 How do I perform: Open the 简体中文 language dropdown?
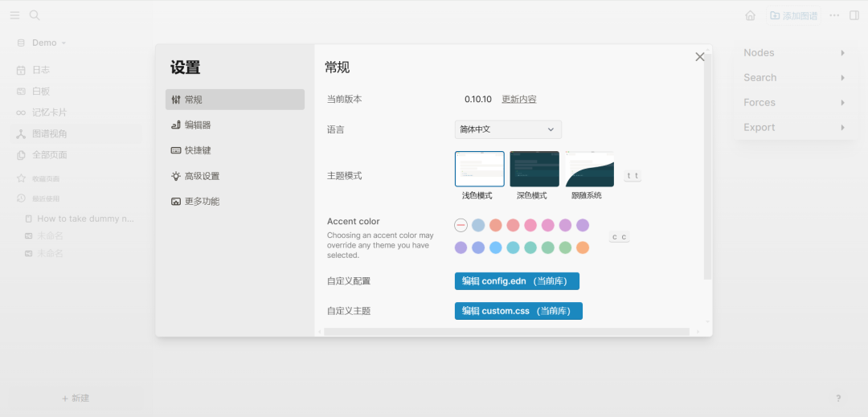(x=508, y=129)
